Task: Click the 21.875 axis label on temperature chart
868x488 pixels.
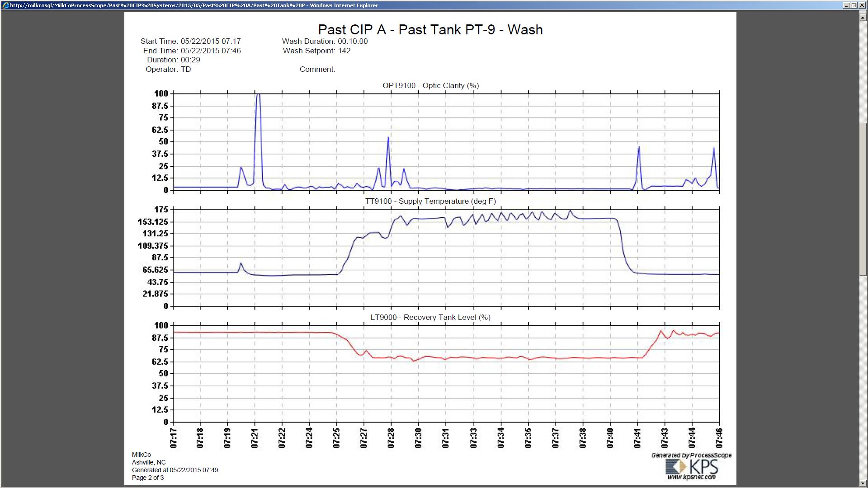Action: (155, 294)
